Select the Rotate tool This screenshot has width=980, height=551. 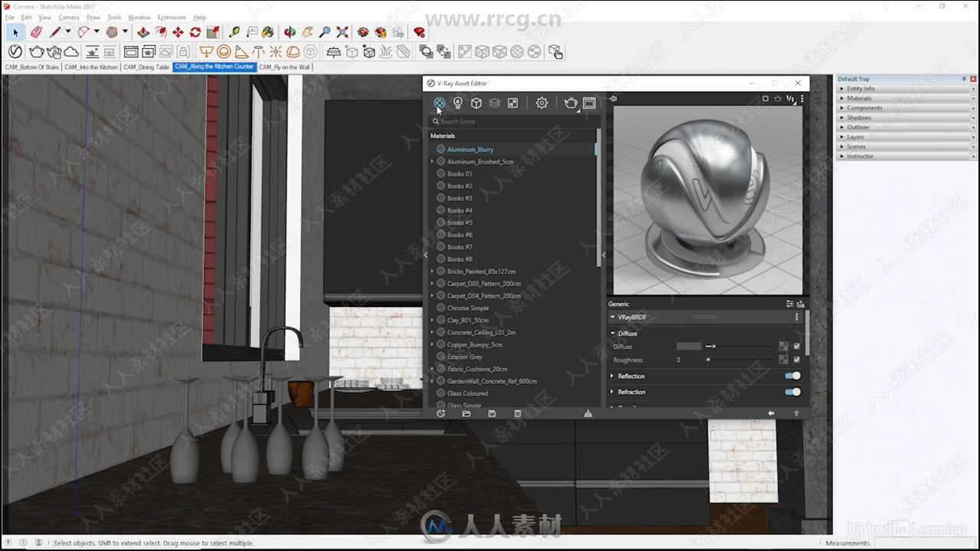195,32
